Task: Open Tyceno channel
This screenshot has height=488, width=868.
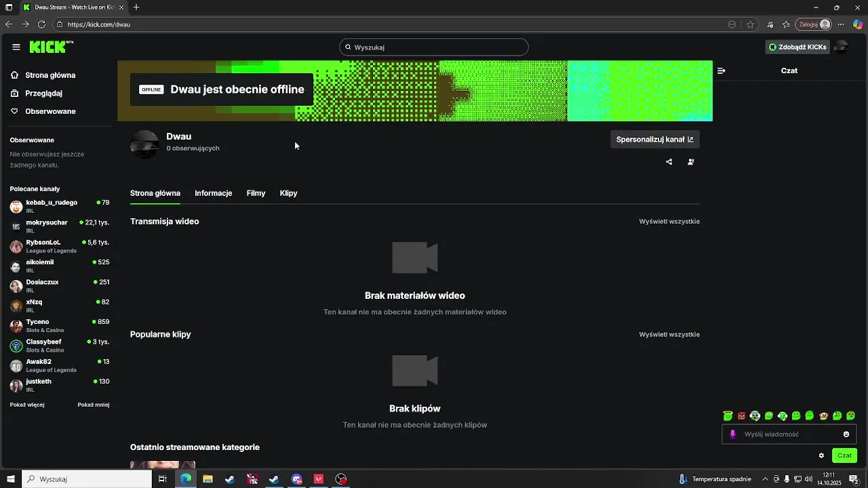Action: pyautogui.click(x=60, y=325)
